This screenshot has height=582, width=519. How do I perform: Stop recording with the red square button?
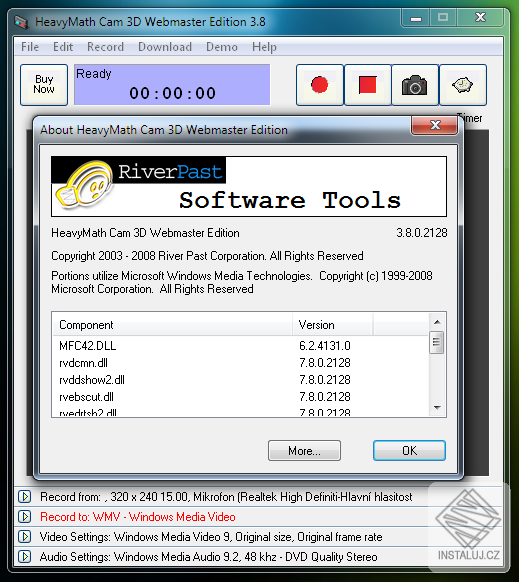(x=368, y=85)
